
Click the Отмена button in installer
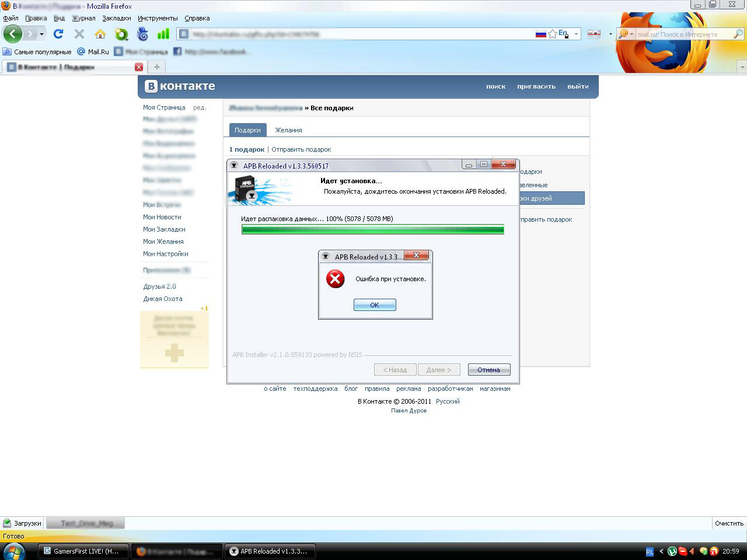(x=488, y=370)
